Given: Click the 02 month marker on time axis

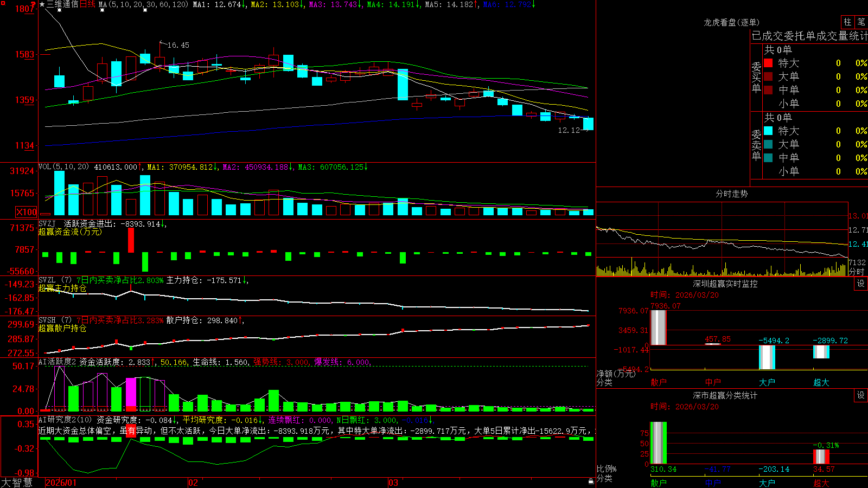Looking at the screenshot, I should coord(193,483).
